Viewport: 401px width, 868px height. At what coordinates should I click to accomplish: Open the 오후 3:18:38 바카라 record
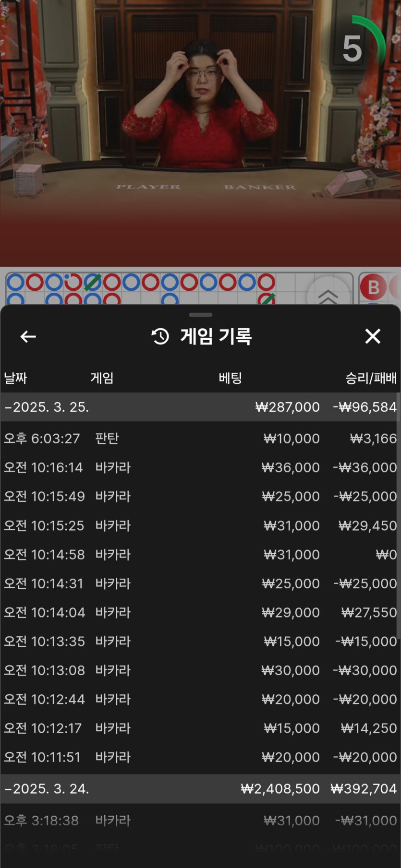200,820
